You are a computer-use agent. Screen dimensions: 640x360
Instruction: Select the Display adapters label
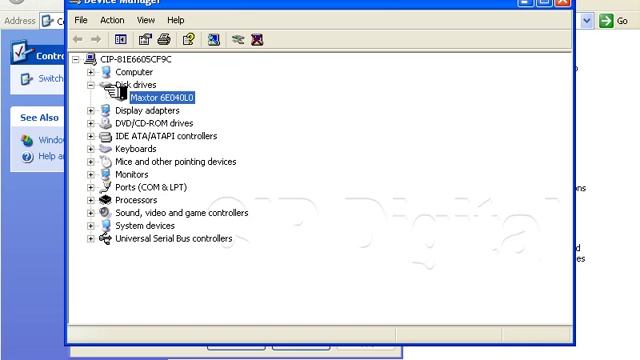(x=147, y=110)
